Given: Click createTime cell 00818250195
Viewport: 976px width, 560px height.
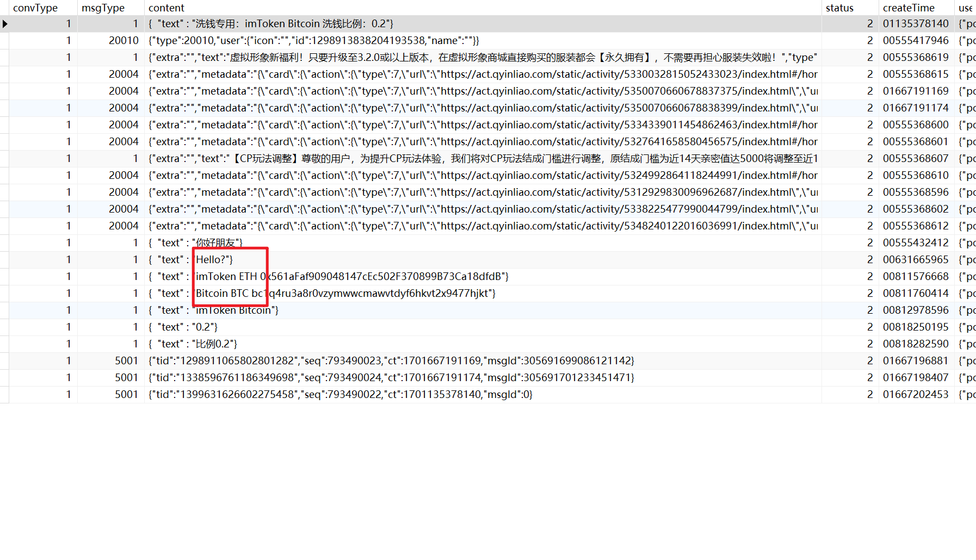Looking at the screenshot, I should pos(916,327).
